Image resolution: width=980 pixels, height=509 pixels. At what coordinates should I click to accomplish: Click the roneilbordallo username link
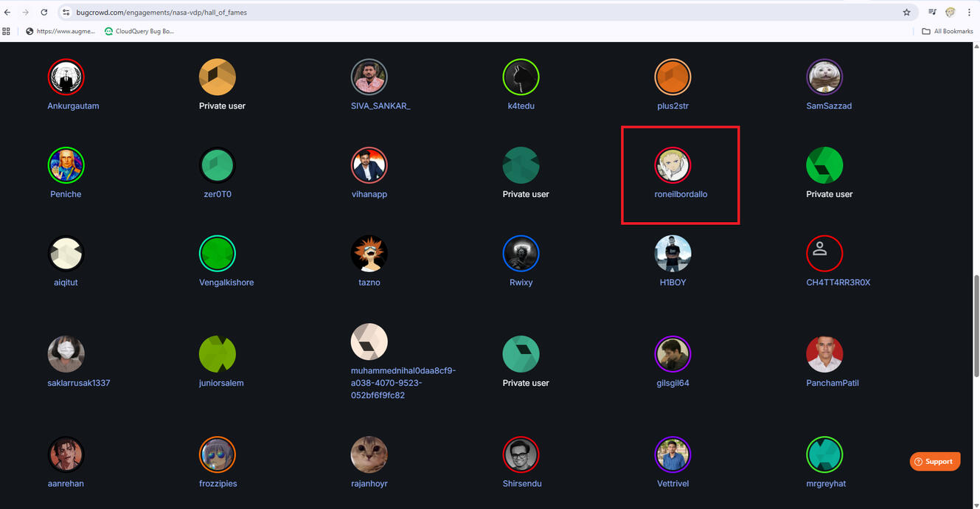point(681,195)
